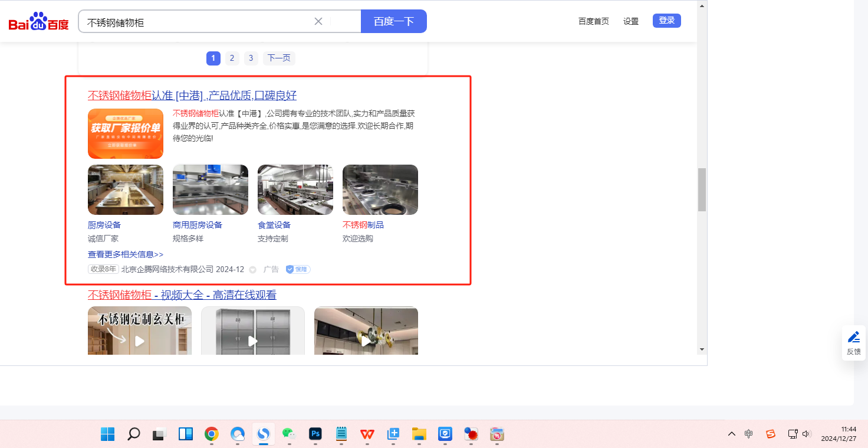Screen dimensions: 868x448
Task: Play the steel locker cabinet video
Action: [253, 331]
